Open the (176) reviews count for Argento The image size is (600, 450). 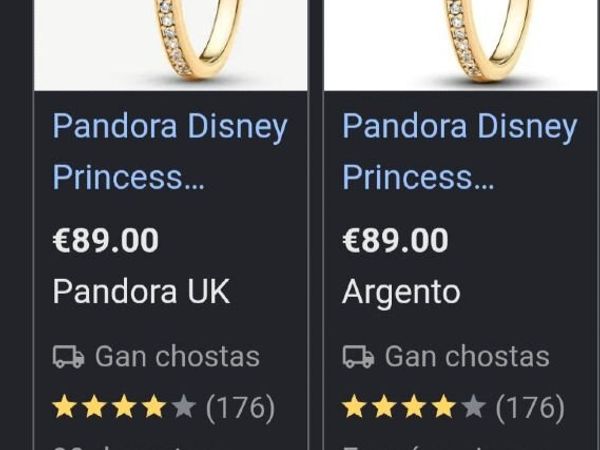click(x=530, y=407)
